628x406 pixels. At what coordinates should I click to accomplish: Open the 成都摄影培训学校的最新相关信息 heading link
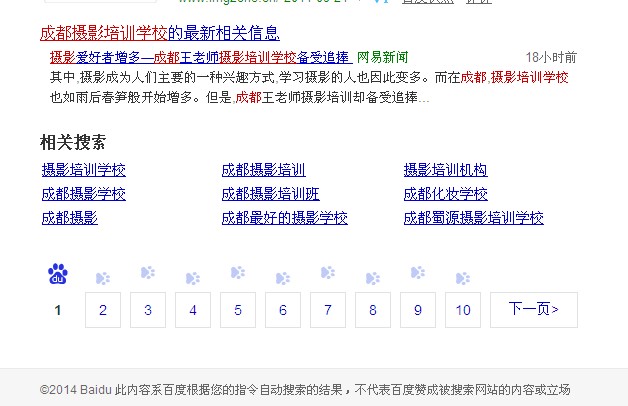(160, 33)
